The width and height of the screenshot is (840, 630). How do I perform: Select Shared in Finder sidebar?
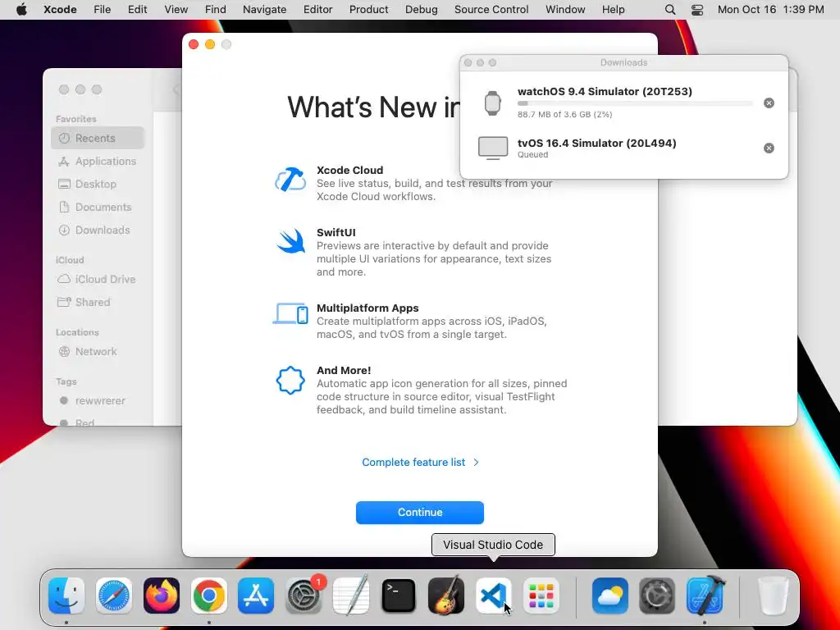tap(98, 303)
